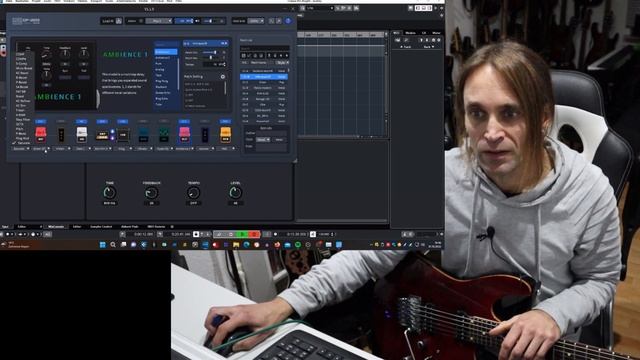The image size is (640, 360).
Task: Select the speaker cabinet module in the chain
Action: pos(122,135)
